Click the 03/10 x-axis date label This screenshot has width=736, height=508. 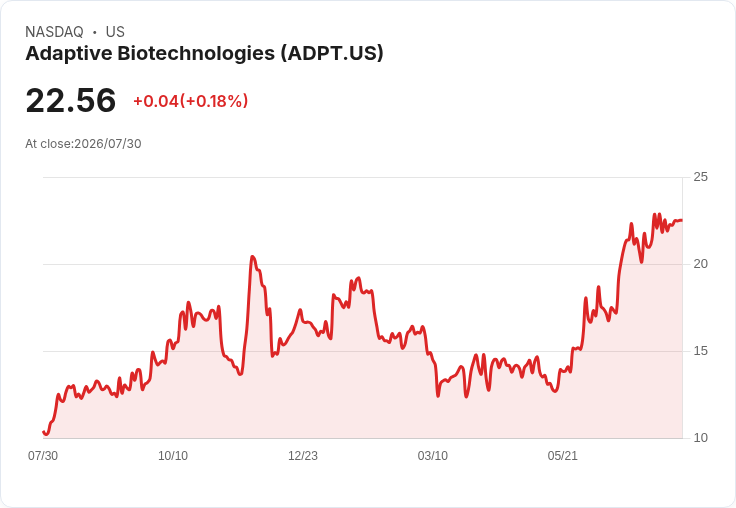point(433,456)
